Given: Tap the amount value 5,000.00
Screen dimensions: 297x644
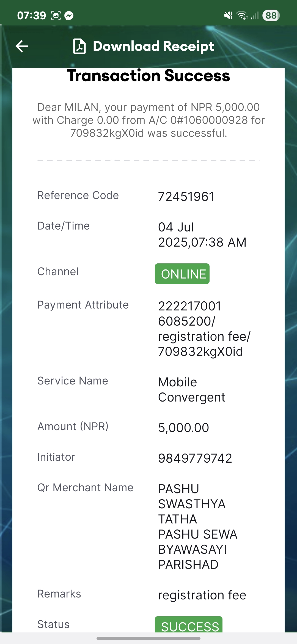Looking at the screenshot, I should click(183, 428).
